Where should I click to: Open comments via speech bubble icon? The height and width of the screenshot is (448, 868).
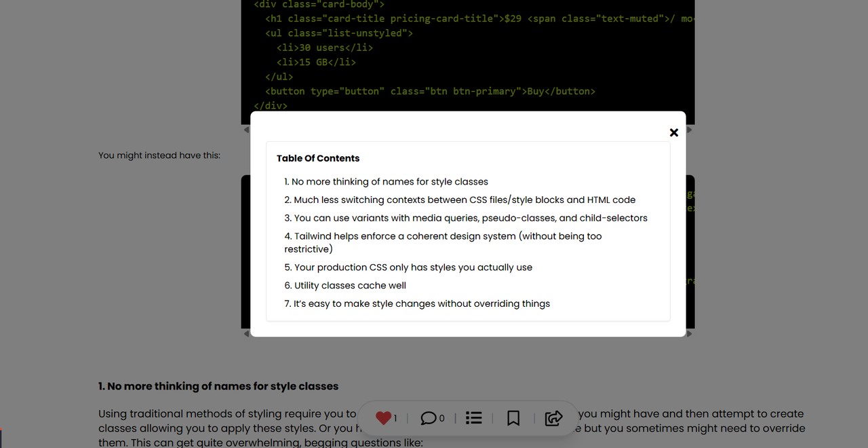click(x=429, y=418)
